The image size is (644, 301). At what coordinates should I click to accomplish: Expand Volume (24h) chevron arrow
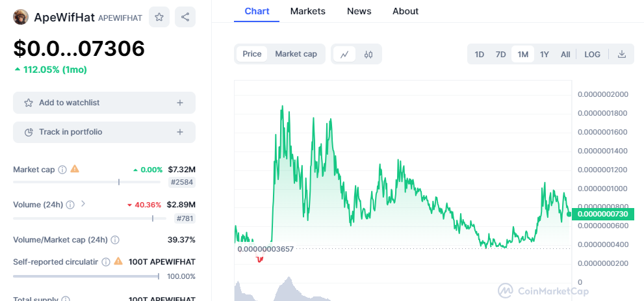point(83,203)
